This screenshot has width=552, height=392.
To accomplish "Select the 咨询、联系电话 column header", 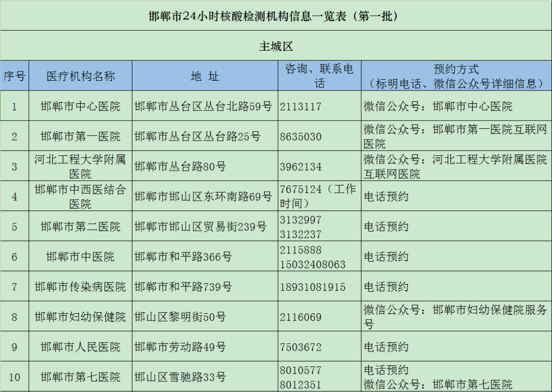I will click(x=319, y=76).
